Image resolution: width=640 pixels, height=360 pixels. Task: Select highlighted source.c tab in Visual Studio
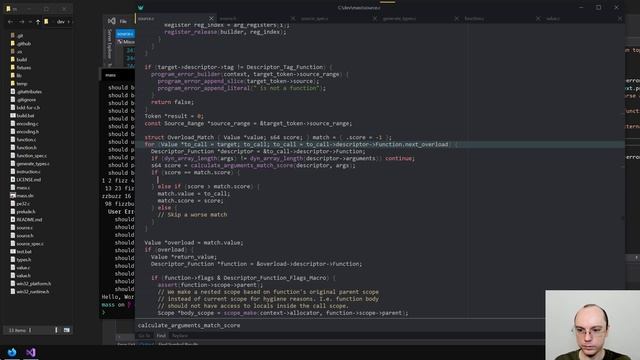[x=125, y=34]
